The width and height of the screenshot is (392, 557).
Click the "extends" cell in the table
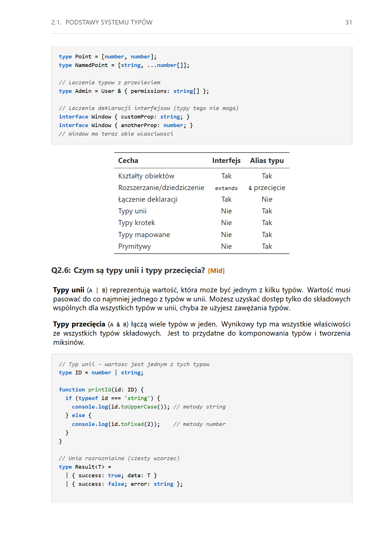click(226, 188)
